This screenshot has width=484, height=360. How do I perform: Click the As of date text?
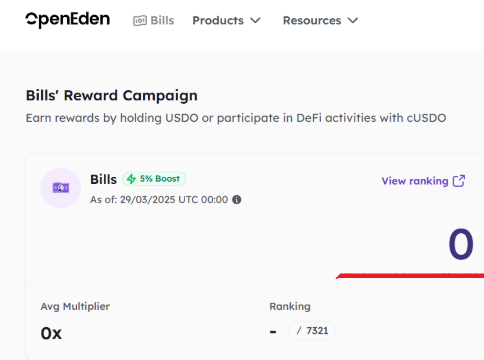(x=159, y=200)
